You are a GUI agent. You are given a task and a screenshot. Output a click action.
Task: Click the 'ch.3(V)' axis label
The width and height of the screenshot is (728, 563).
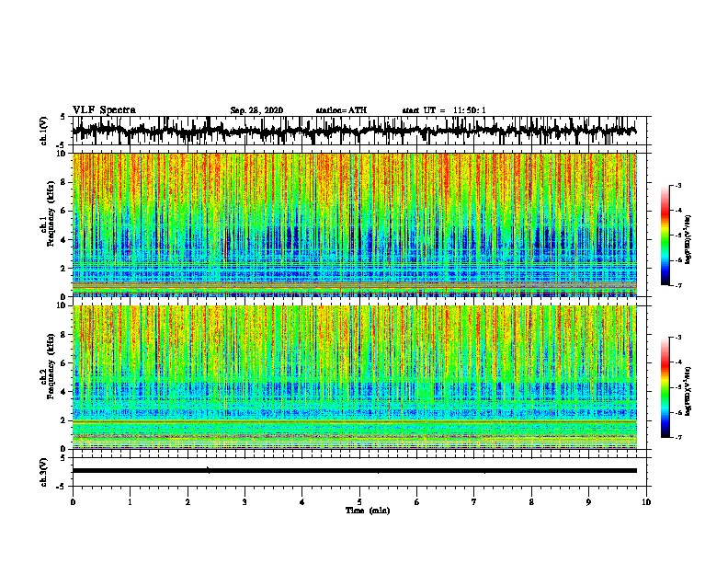[x=44, y=472]
